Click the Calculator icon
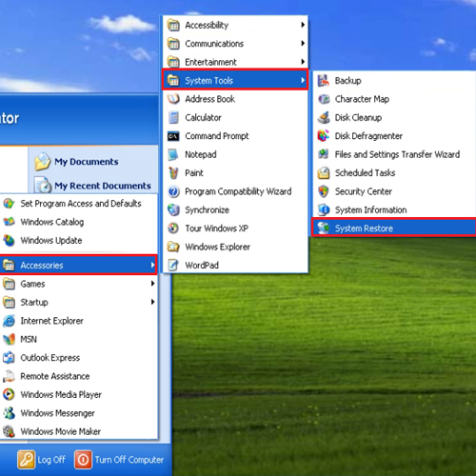 click(173, 117)
